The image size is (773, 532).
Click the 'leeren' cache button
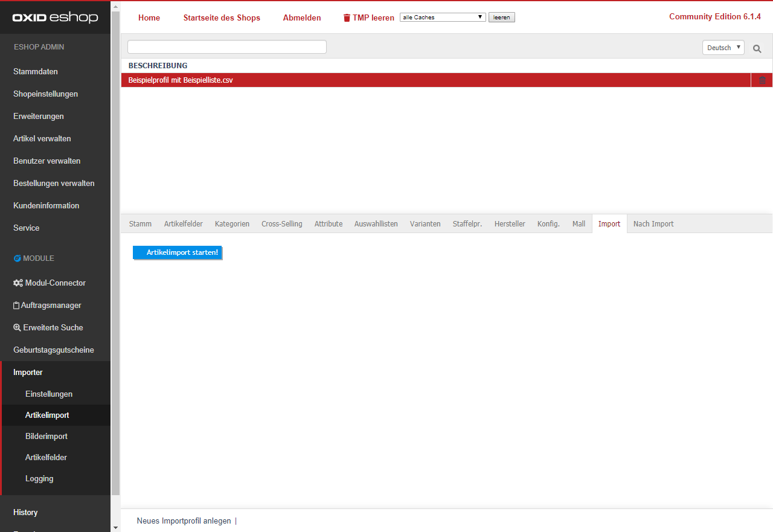501,18
